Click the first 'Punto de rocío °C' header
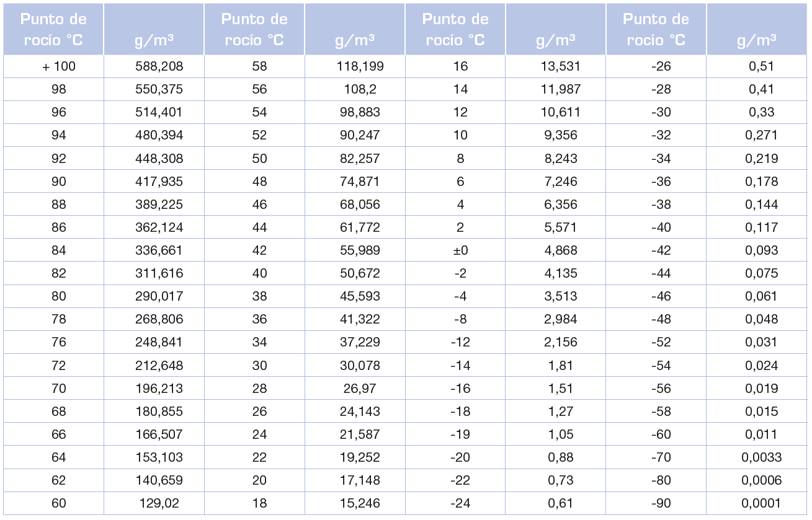The image size is (812, 520). click(x=53, y=29)
